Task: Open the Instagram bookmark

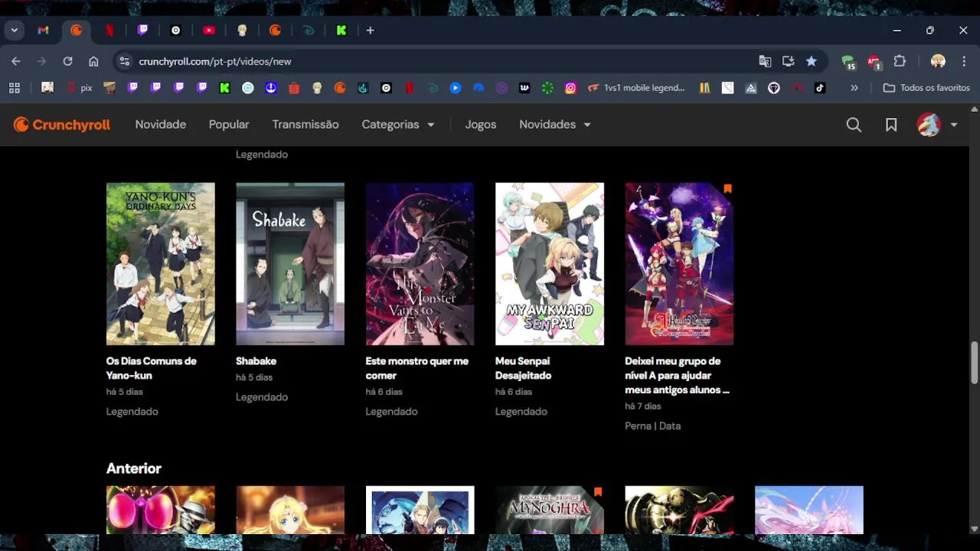Action: [570, 88]
